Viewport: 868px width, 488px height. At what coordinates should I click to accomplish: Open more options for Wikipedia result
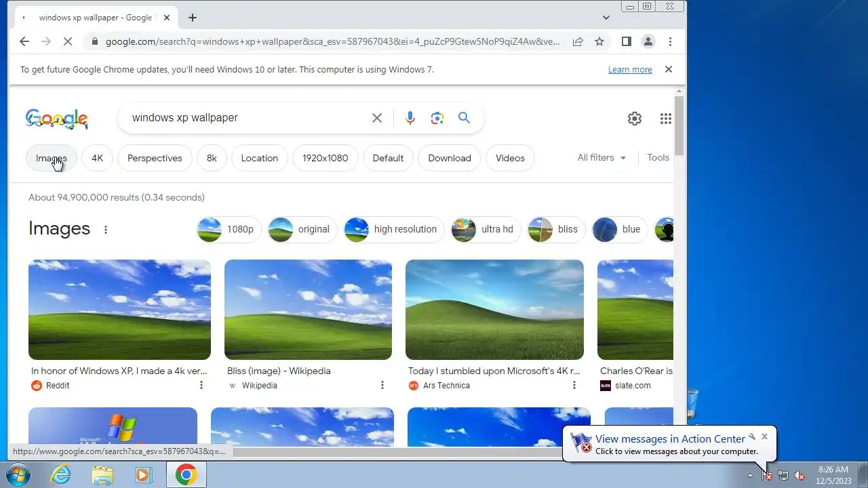point(382,385)
